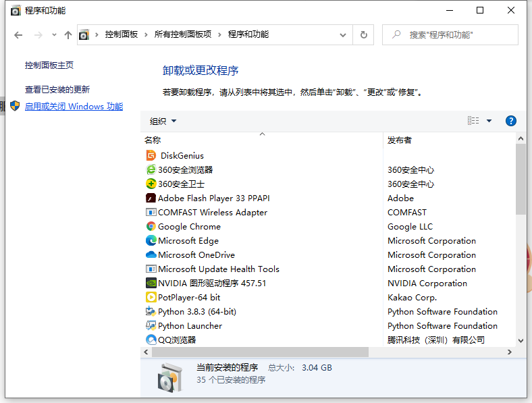Screen dimensions: 532x403
Task: Sort by 名称 column header
Action: pos(153,140)
